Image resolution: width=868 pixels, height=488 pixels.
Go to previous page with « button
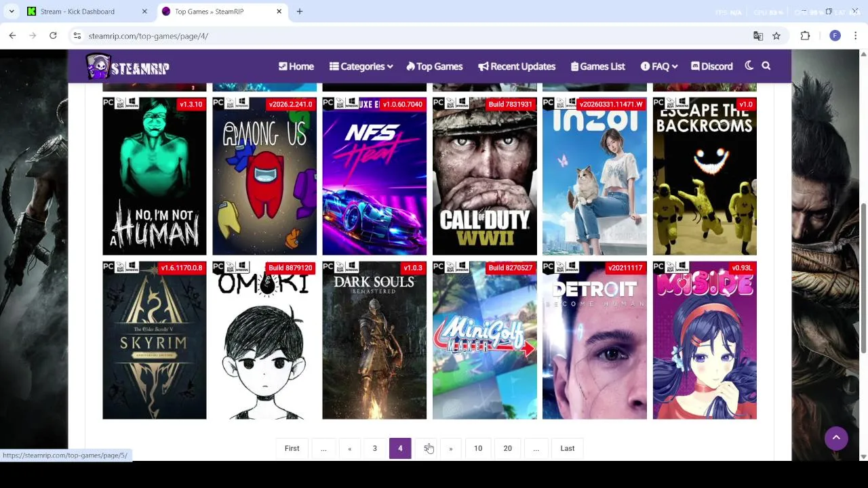pyautogui.click(x=350, y=448)
